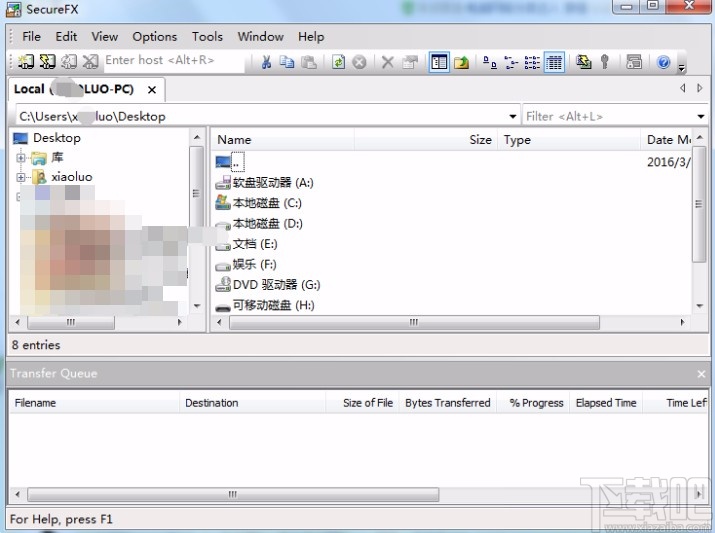
Task: Close the Transfer Queue panel
Action: click(x=701, y=374)
